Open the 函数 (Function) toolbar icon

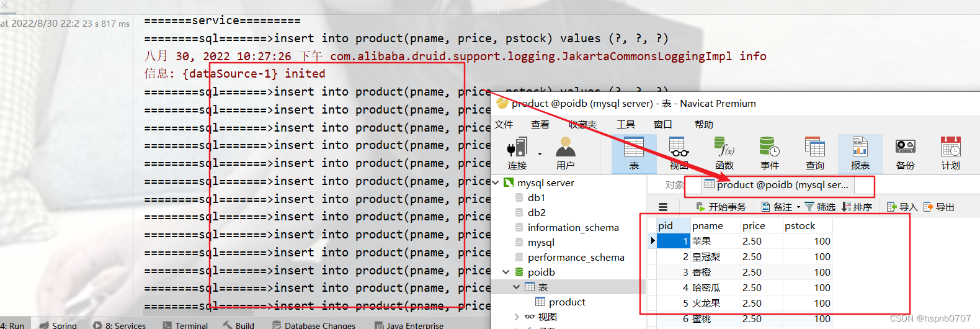tap(724, 153)
